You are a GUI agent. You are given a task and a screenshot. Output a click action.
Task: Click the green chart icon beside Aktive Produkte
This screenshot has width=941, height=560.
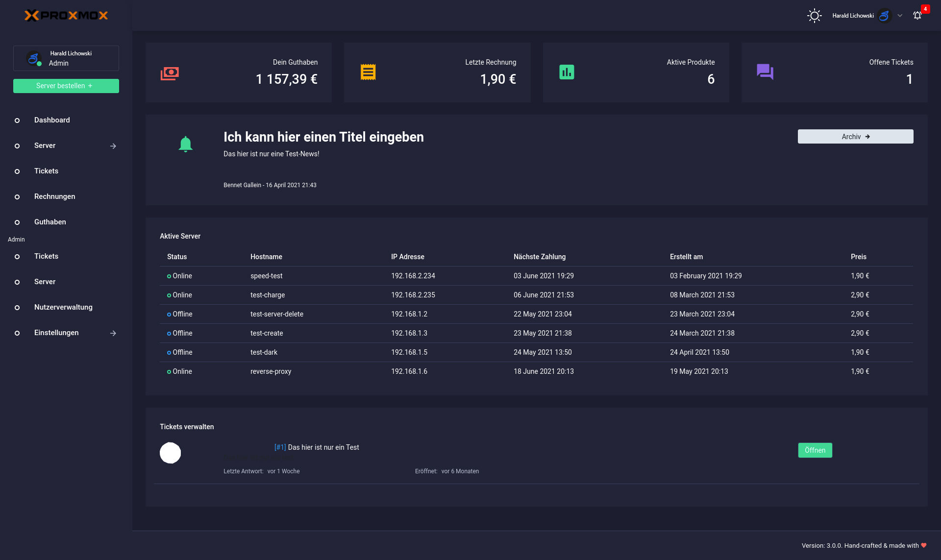[567, 72]
